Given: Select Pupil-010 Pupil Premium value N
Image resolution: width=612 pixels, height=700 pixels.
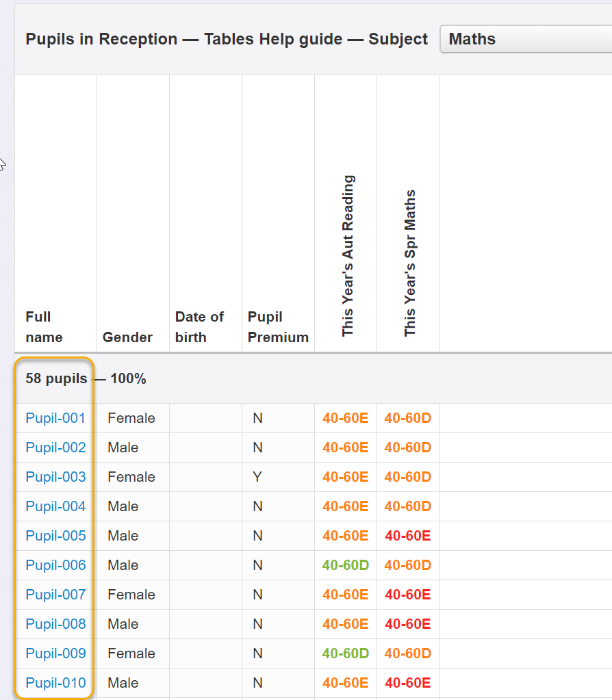Looking at the screenshot, I should tap(258, 684).
